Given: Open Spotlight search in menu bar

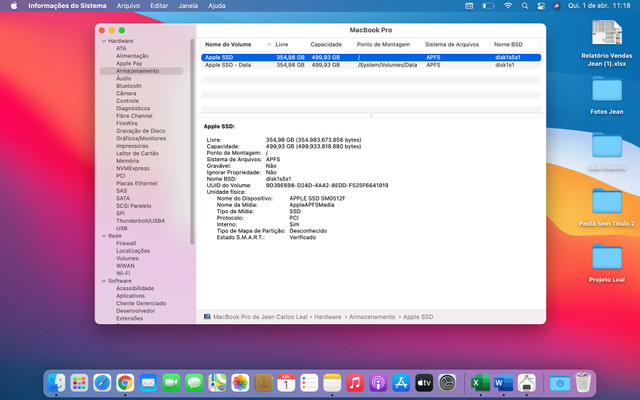Looking at the screenshot, I should point(525,6).
